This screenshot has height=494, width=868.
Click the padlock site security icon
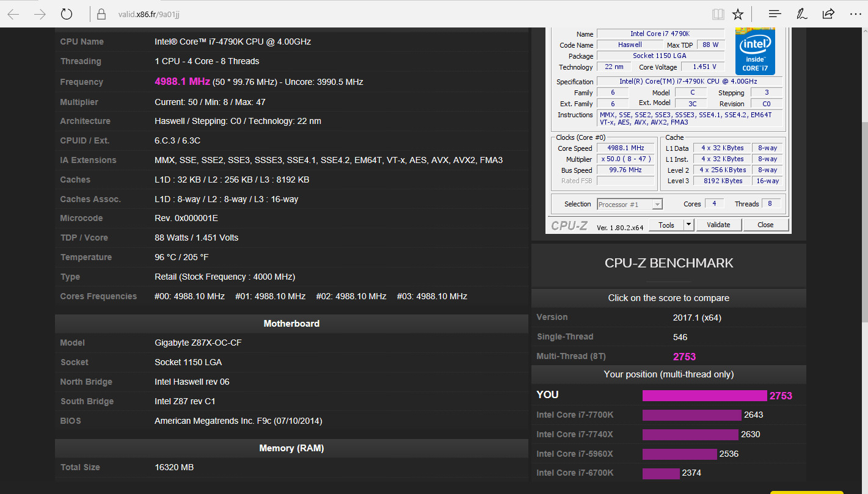coord(102,14)
